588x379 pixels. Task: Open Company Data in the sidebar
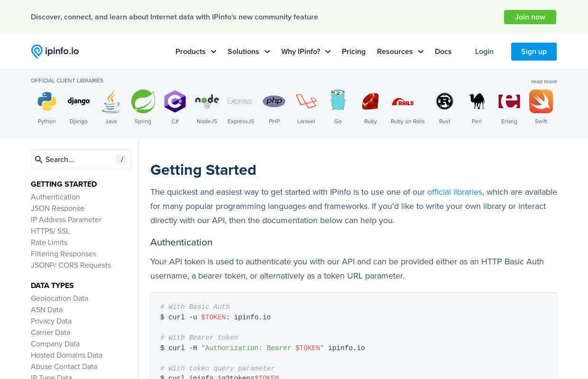tap(55, 344)
